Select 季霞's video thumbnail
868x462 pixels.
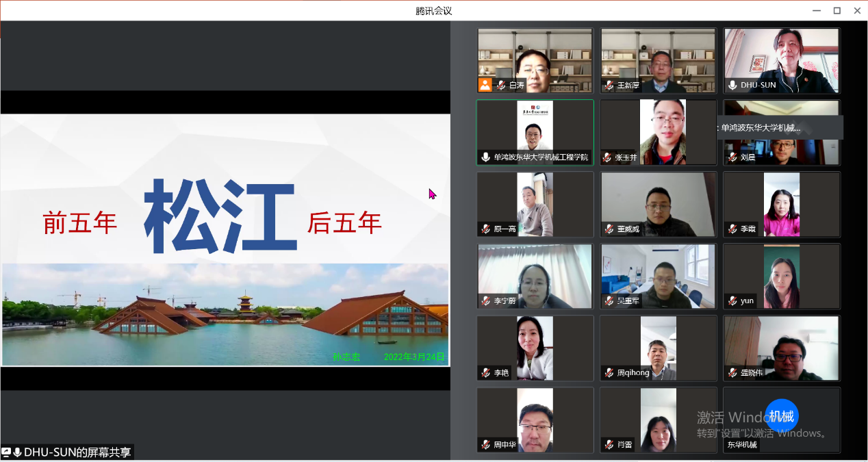click(781, 204)
